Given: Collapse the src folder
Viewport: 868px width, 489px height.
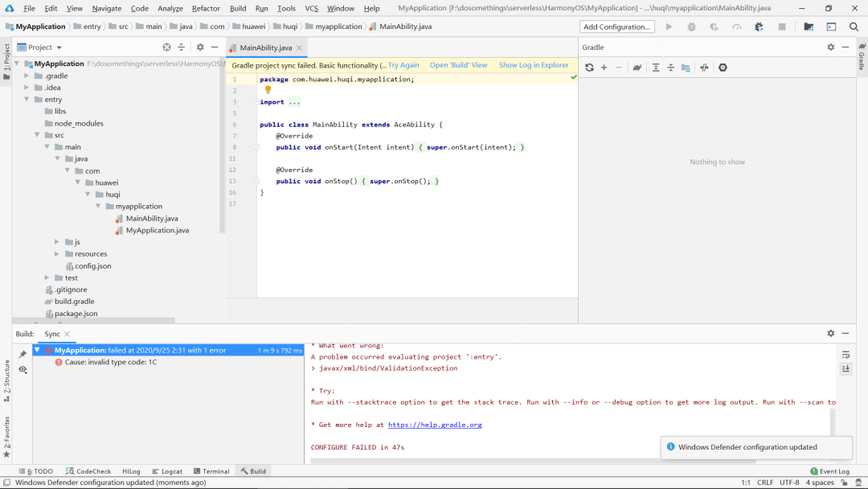Looking at the screenshot, I should (x=36, y=135).
